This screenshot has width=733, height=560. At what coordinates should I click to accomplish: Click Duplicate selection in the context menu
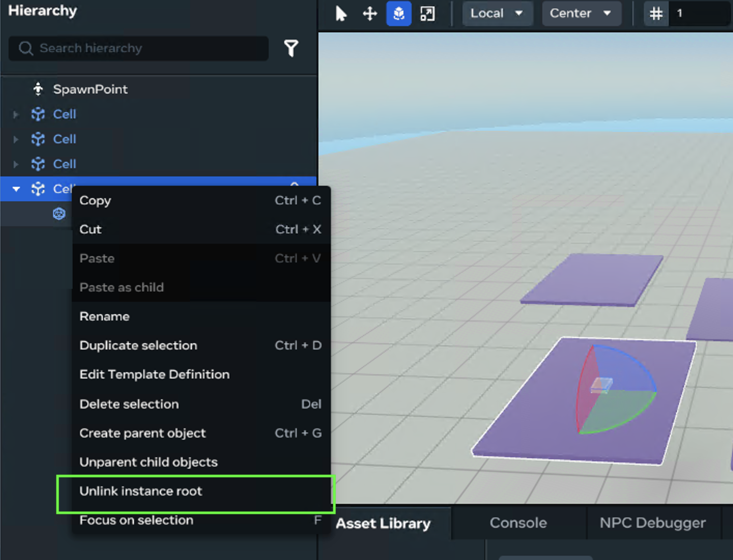pyautogui.click(x=138, y=345)
